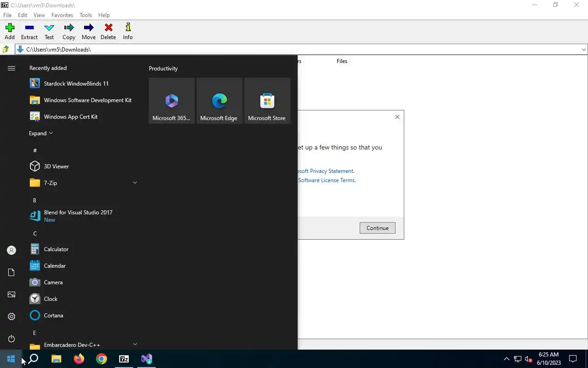The height and width of the screenshot is (368, 588).
Task: Open File Explorer from taskbar
Action: 56,359
